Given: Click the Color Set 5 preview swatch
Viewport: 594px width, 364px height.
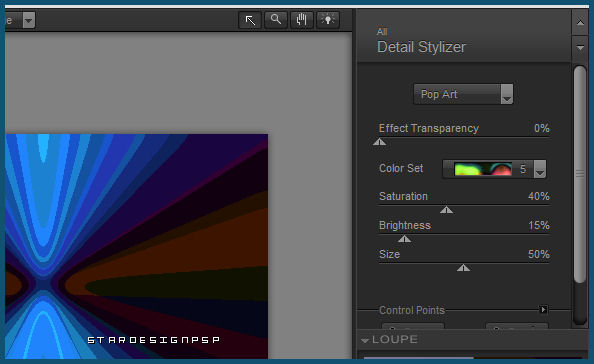Looking at the screenshot, I should (483, 169).
